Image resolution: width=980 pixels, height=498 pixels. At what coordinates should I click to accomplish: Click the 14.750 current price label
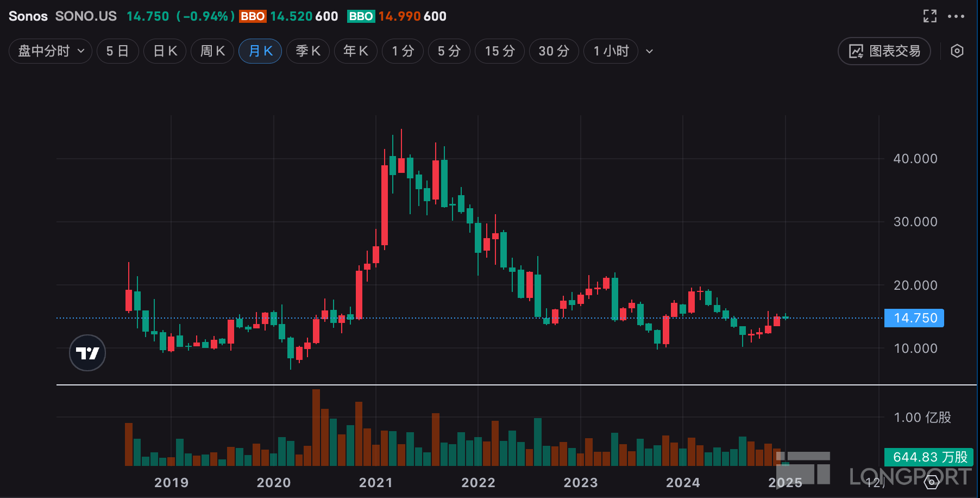tap(914, 318)
